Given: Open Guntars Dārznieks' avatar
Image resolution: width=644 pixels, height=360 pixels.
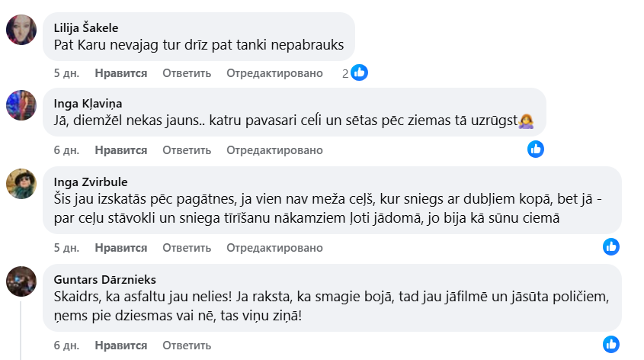Looking at the screenshot, I should point(21,281).
